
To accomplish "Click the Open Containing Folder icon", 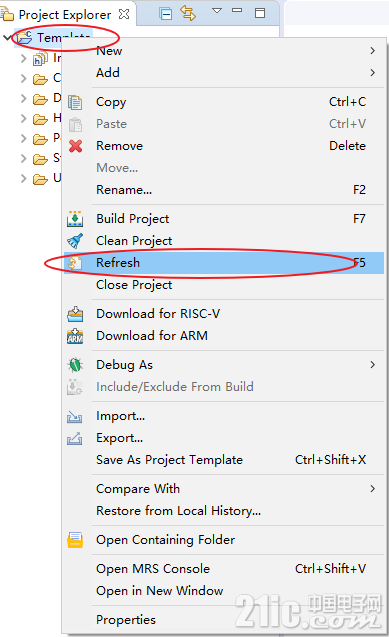I will coord(75,540).
